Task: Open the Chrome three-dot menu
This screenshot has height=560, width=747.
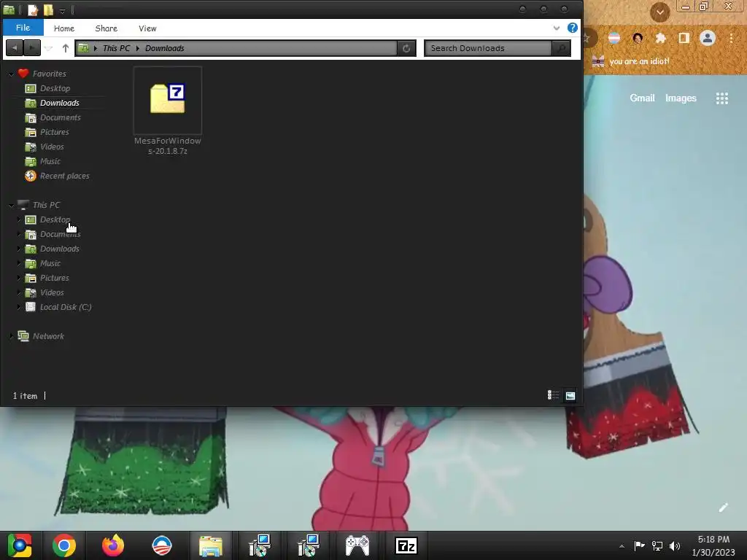Action: [731, 38]
